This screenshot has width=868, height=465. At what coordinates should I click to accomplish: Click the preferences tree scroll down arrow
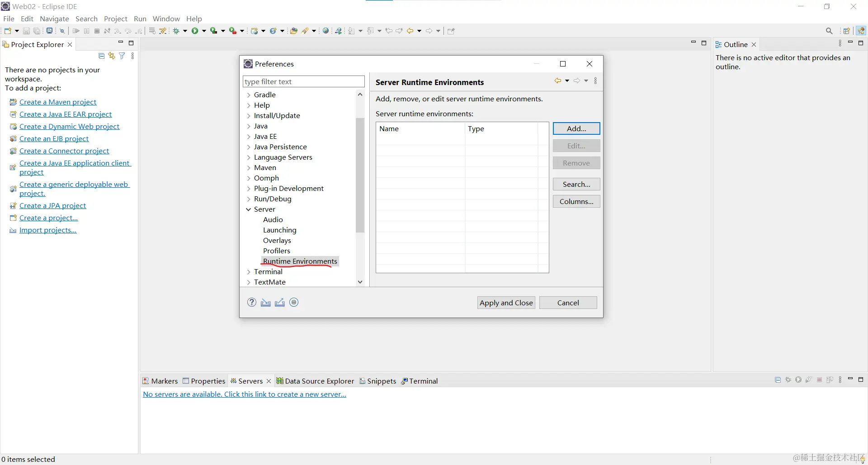(360, 282)
